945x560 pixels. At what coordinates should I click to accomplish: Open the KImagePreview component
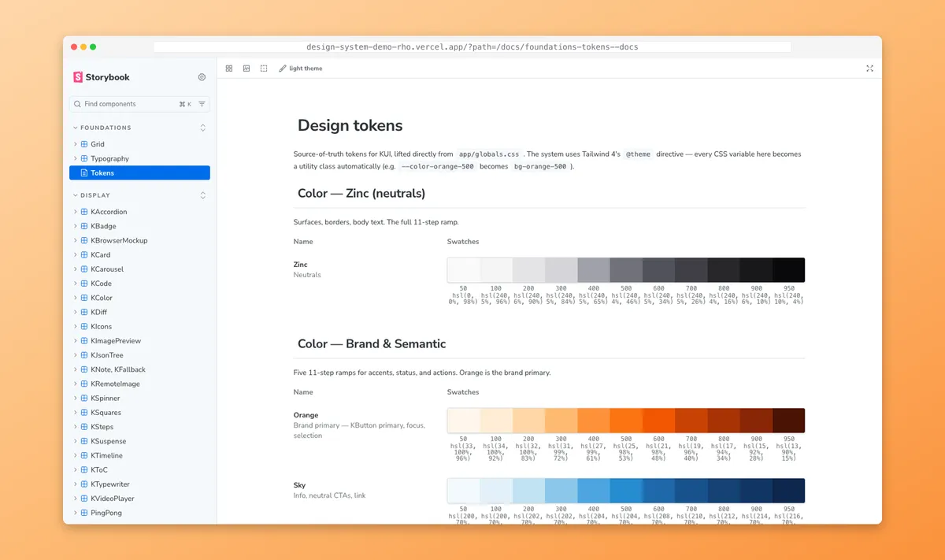[x=116, y=341]
